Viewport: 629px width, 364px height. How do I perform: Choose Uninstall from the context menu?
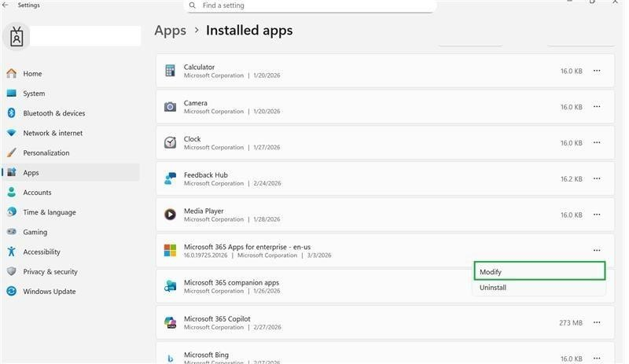539,288
